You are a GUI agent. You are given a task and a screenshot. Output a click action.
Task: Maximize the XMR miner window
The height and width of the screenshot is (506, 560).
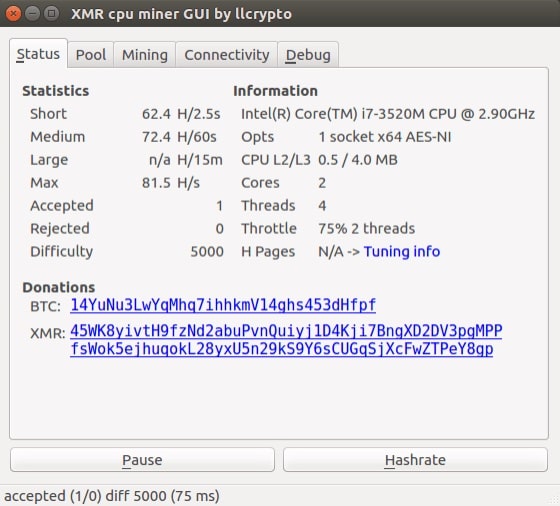(x=52, y=14)
